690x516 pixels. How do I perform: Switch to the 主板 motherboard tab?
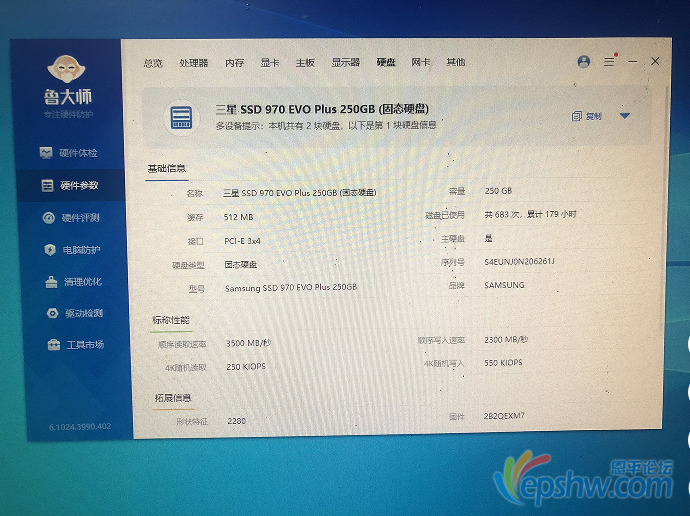[x=305, y=62]
